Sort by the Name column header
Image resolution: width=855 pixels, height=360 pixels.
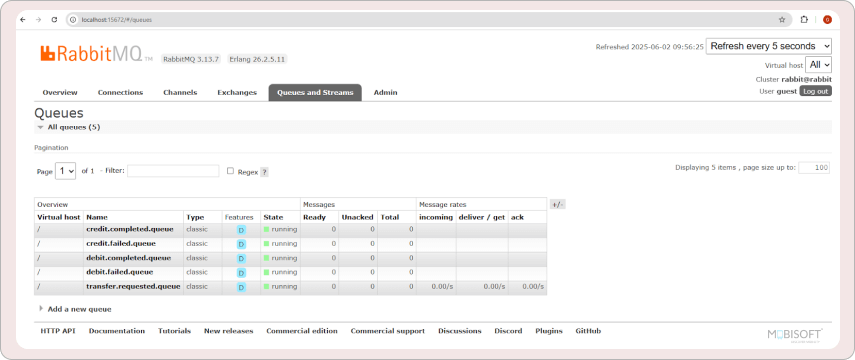[x=97, y=217]
